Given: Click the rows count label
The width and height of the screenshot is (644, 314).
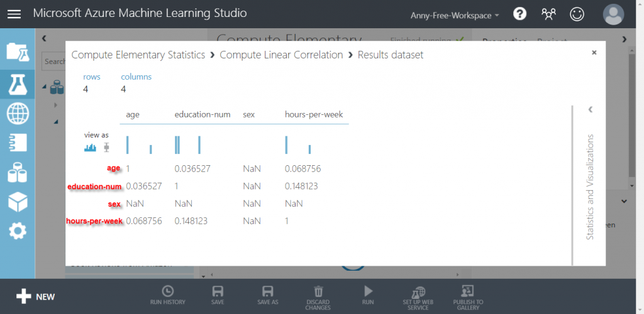Looking at the screenshot, I should pyautogui.click(x=92, y=77).
